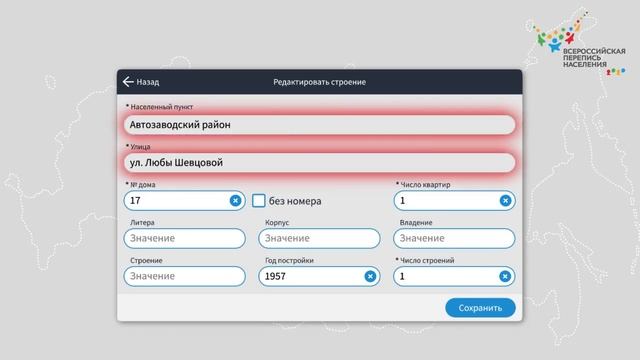This screenshot has width=640, height=360.
Task: Clear the № дома field value
Action: point(235,200)
